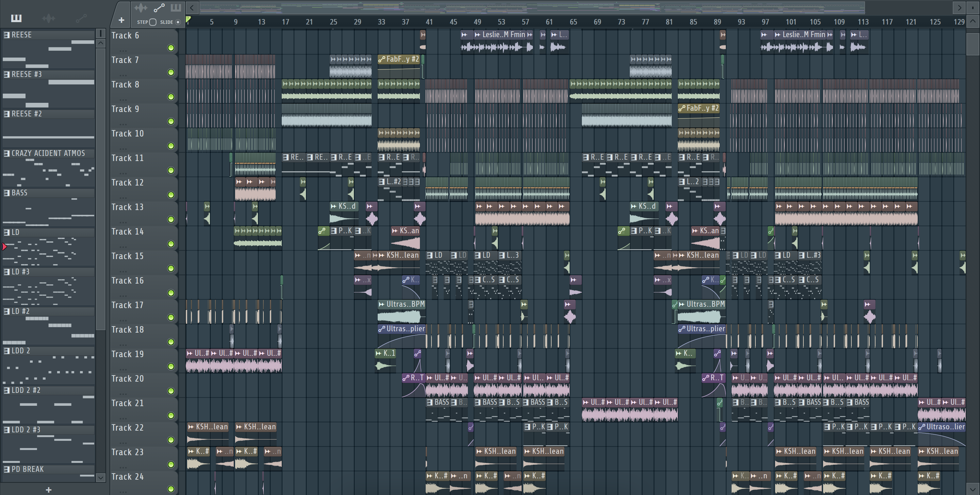Screen dimensions: 980x495
Task: Select automation clip focus icon in playlist header
Action: coord(159,7)
